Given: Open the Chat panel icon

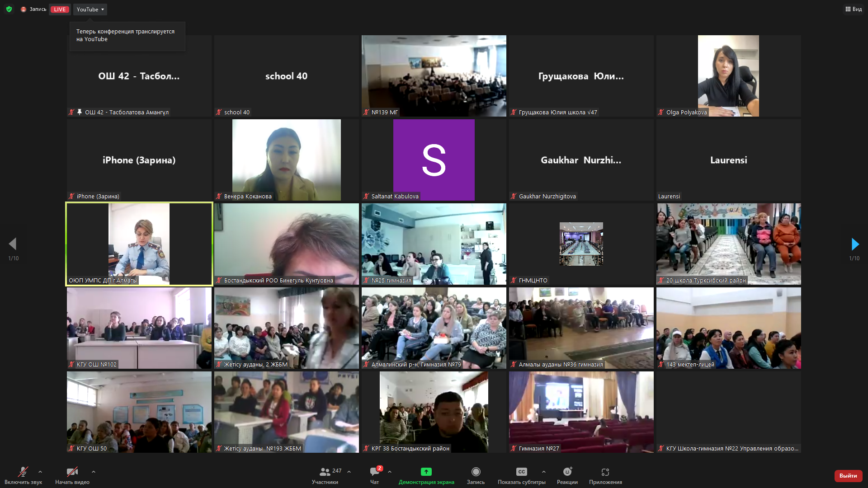Looking at the screenshot, I should click(374, 472).
